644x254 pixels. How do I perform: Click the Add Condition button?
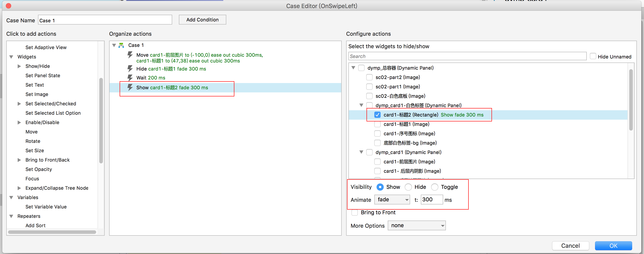point(202,20)
